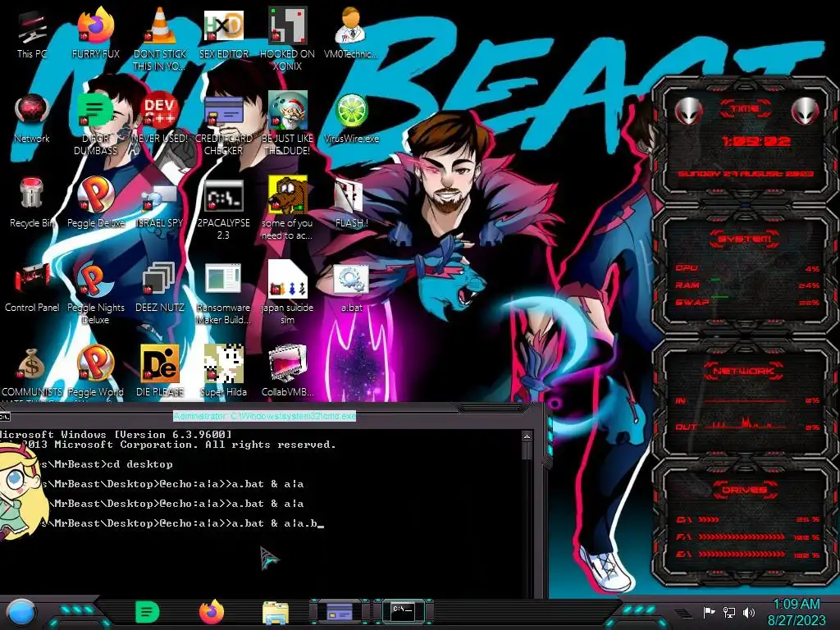
Task: Click left alien head in TIME widget
Action: 689,111
